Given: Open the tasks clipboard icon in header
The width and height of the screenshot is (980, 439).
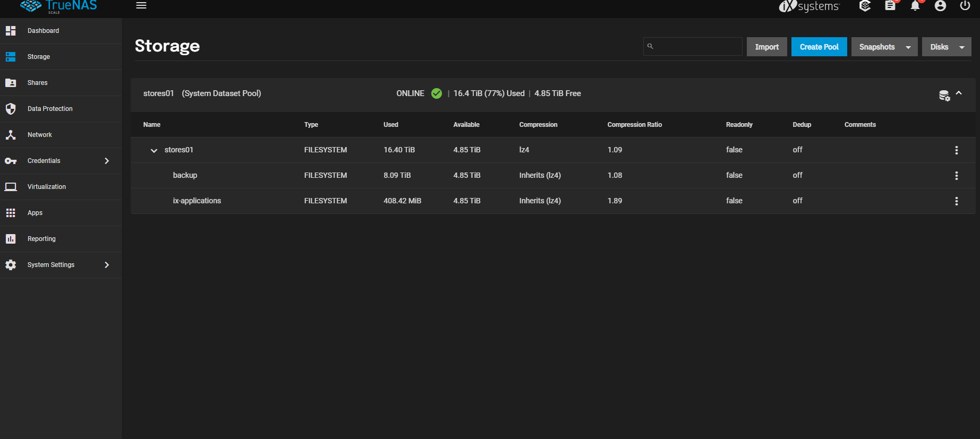Looking at the screenshot, I should tap(890, 6).
